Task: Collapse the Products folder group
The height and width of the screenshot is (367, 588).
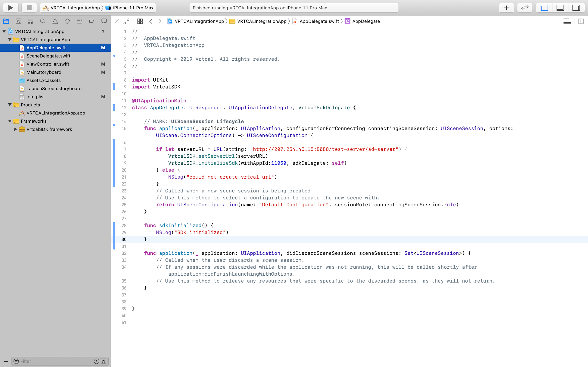Action: click(x=10, y=105)
